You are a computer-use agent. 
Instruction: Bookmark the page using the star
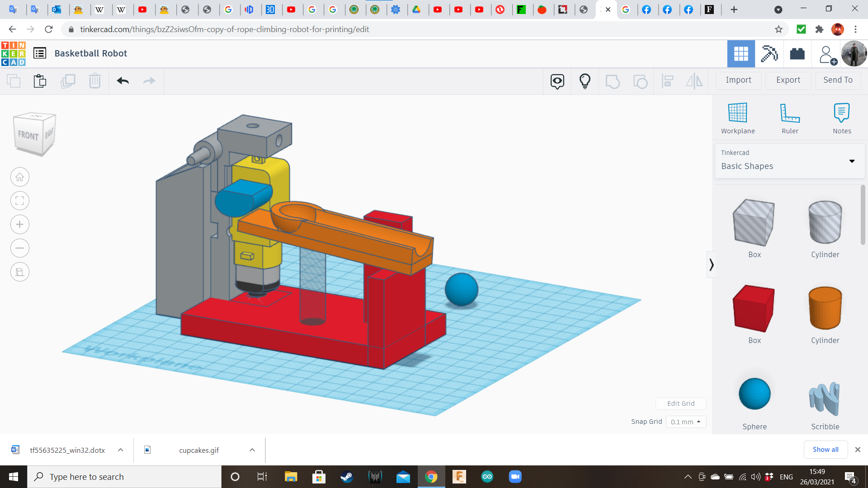point(779,29)
